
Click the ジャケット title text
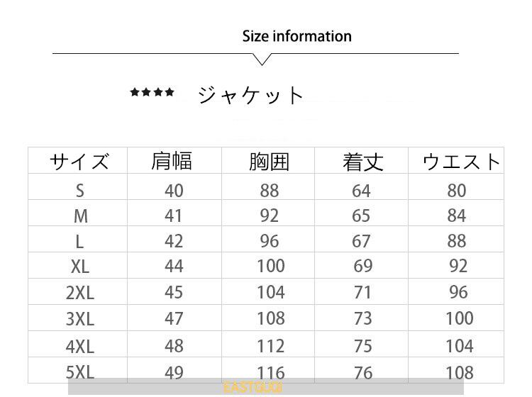coord(250,94)
